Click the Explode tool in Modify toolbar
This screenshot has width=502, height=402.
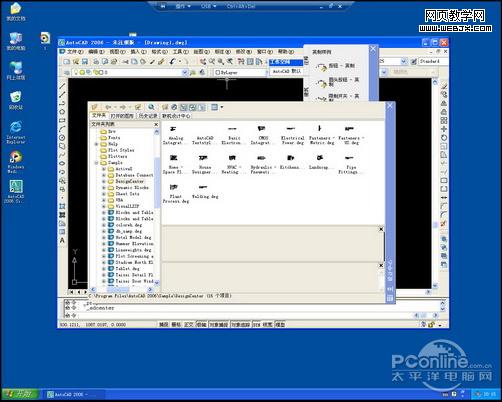pos(444,224)
